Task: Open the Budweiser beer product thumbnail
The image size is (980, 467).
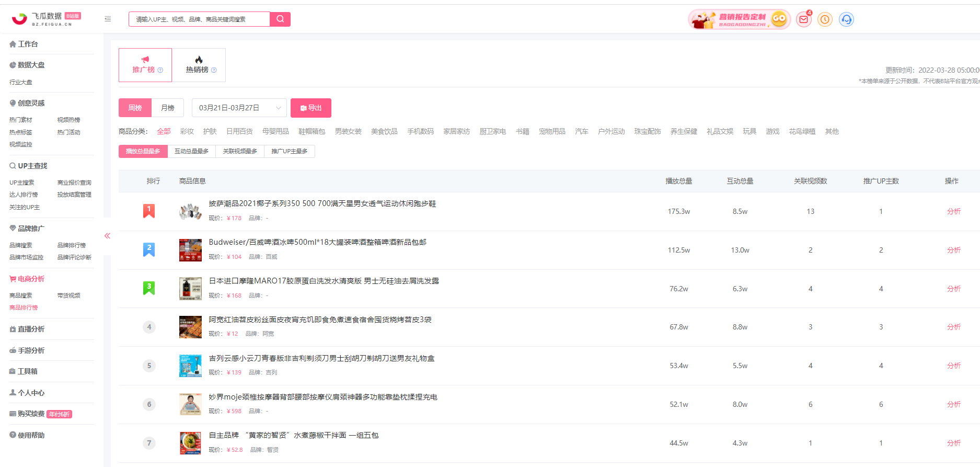Action: 190,250
